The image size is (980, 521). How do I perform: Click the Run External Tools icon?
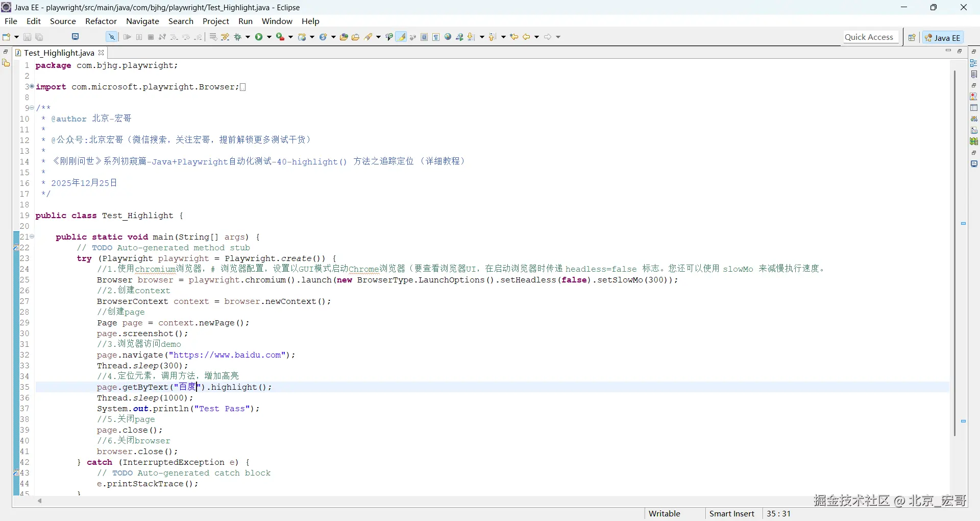280,37
